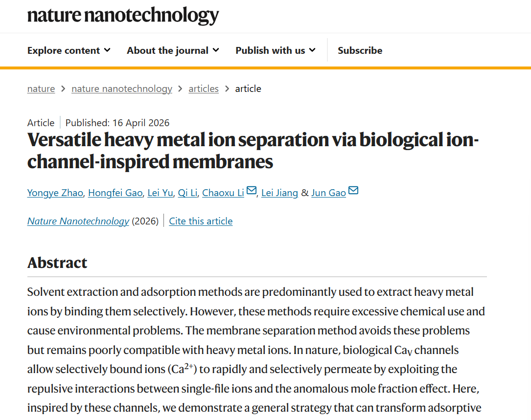
Task: Open nature nanotechnology breadcrumb link
Action: click(122, 88)
